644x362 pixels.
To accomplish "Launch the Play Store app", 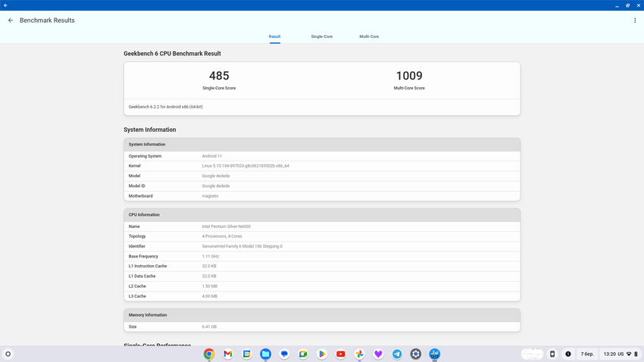I will coord(322,354).
